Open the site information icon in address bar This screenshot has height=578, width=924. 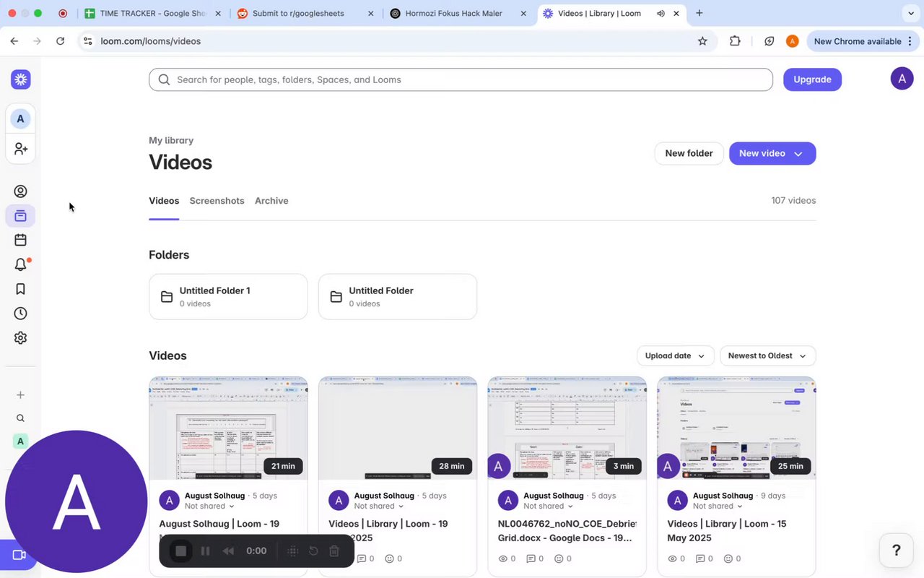tap(87, 41)
